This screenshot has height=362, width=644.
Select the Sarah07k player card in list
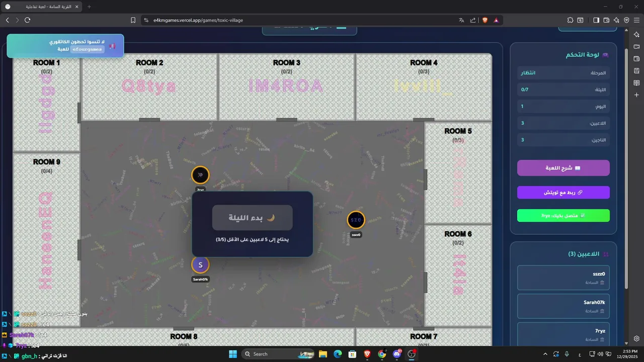coord(563,306)
